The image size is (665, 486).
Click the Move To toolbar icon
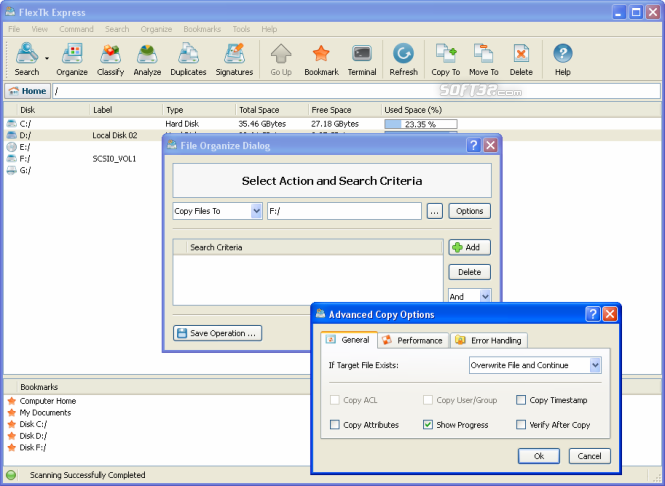click(483, 54)
